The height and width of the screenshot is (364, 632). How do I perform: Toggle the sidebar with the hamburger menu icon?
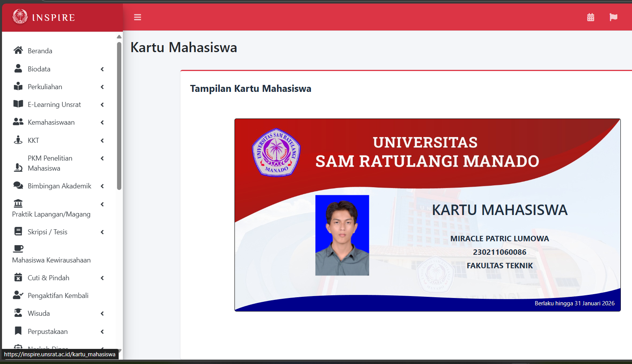click(138, 17)
